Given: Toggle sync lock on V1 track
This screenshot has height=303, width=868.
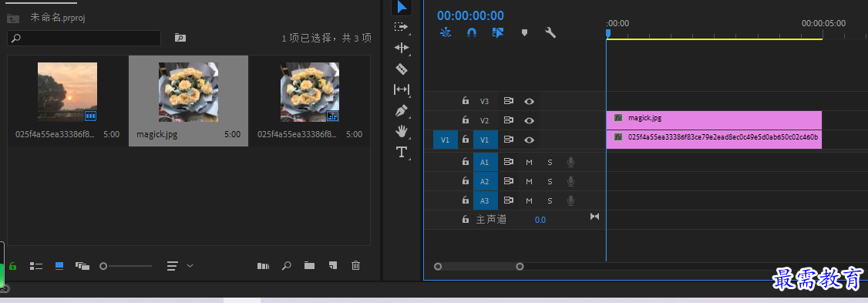Looking at the screenshot, I should coord(508,140).
